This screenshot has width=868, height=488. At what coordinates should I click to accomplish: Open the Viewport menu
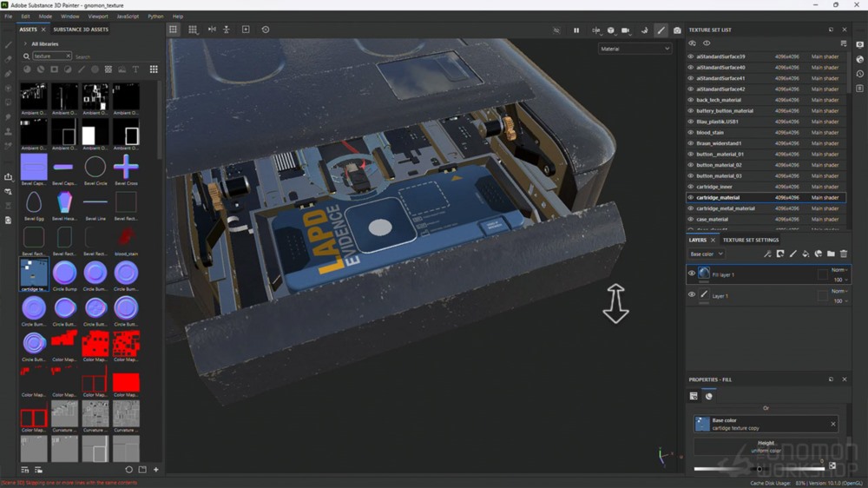click(x=98, y=16)
